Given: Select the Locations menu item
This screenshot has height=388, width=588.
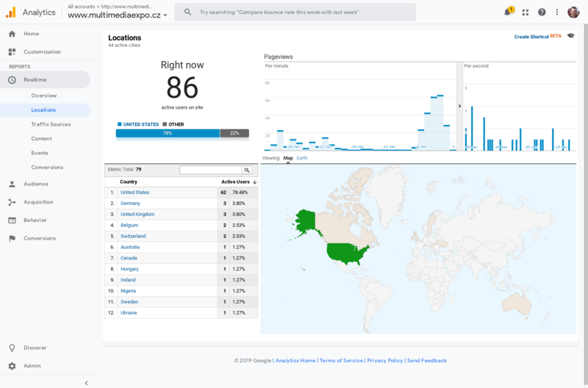Looking at the screenshot, I should (43, 110).
